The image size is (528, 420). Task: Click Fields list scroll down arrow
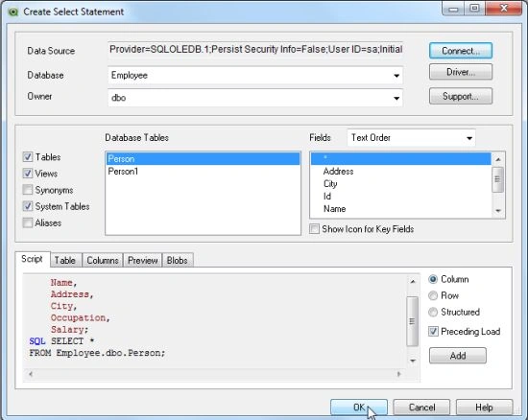[498, 211]
